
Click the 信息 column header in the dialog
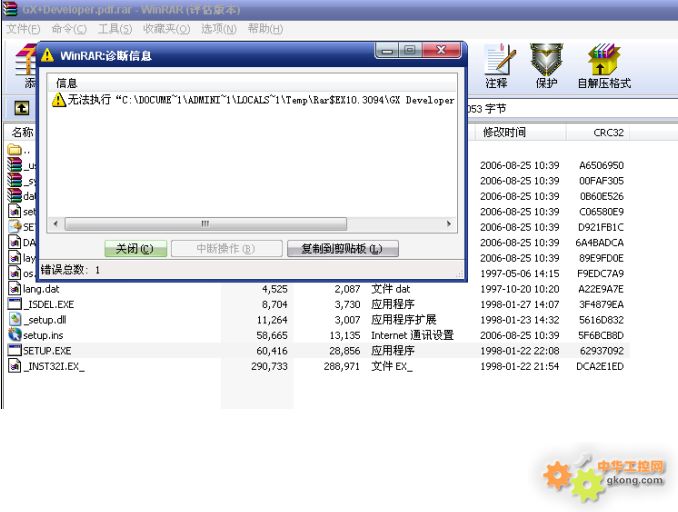(252, 83)
